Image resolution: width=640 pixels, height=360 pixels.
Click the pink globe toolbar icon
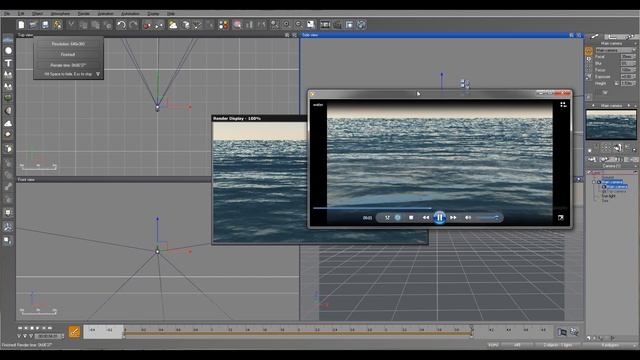[x=237, y=25]
